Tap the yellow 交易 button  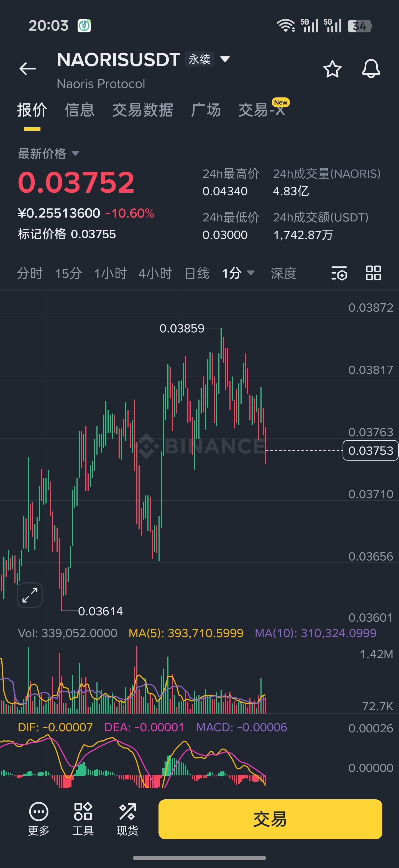(x=270, y=819)
